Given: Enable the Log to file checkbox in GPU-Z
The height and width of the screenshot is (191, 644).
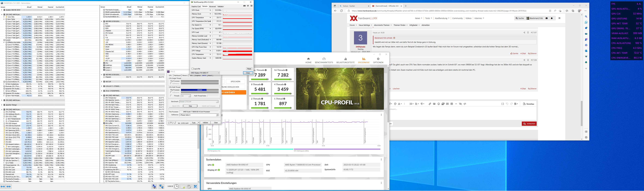Looking at the screenshot, I should [192, 69].
